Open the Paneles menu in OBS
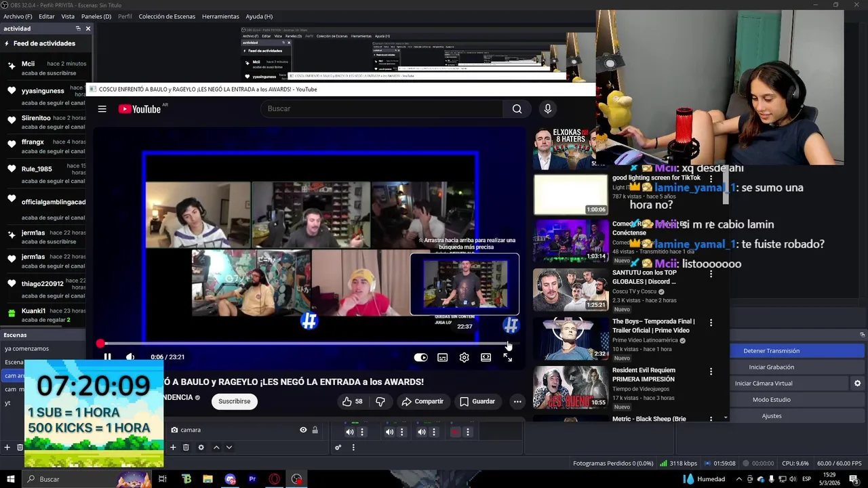The height and width of the screenshot is (488, 868). point(96,16)
